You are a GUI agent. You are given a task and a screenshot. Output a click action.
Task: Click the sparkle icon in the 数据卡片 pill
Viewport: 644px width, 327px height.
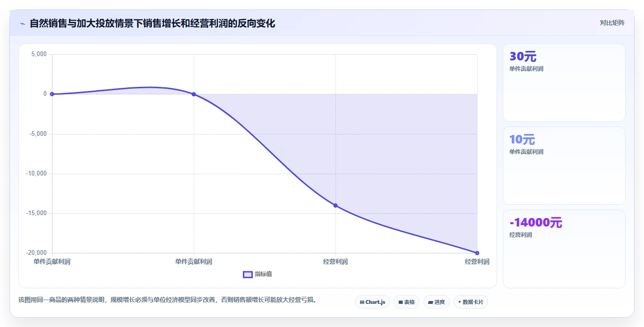tap(460, 302)
